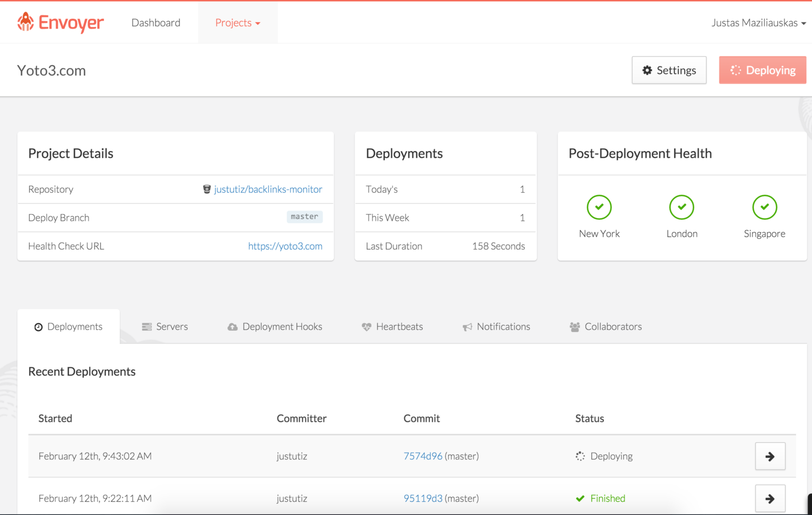Viewport: 812px width, 515px height.
Task: Click the Committer column header
Action: tap(301, 418)
